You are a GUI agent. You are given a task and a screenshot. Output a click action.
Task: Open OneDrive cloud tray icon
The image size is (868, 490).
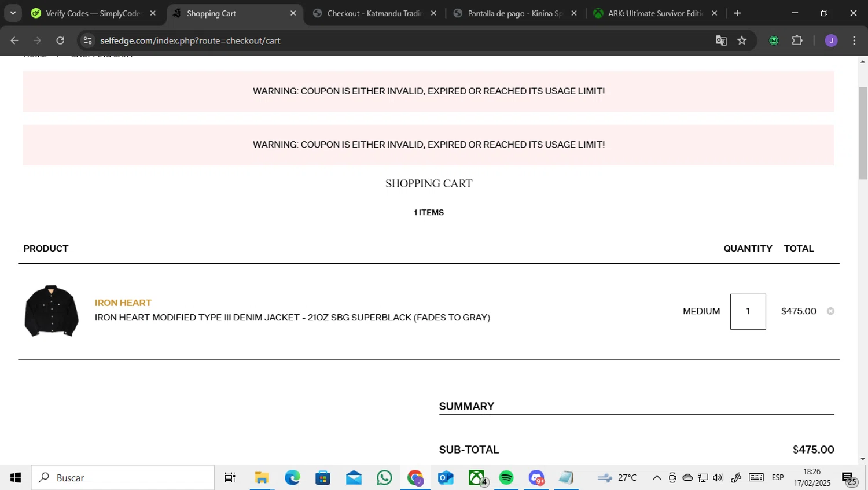(x=687, y=478)
